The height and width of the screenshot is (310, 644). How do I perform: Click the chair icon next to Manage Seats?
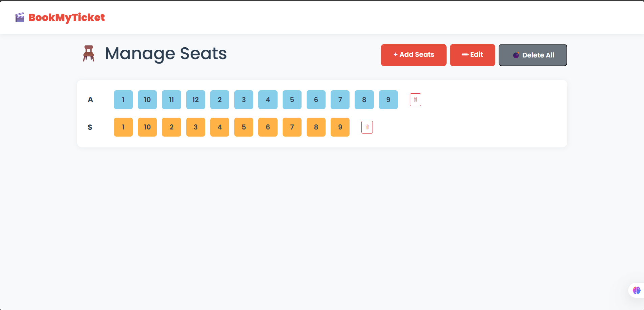pyautogui.click(x=89, y=53)
